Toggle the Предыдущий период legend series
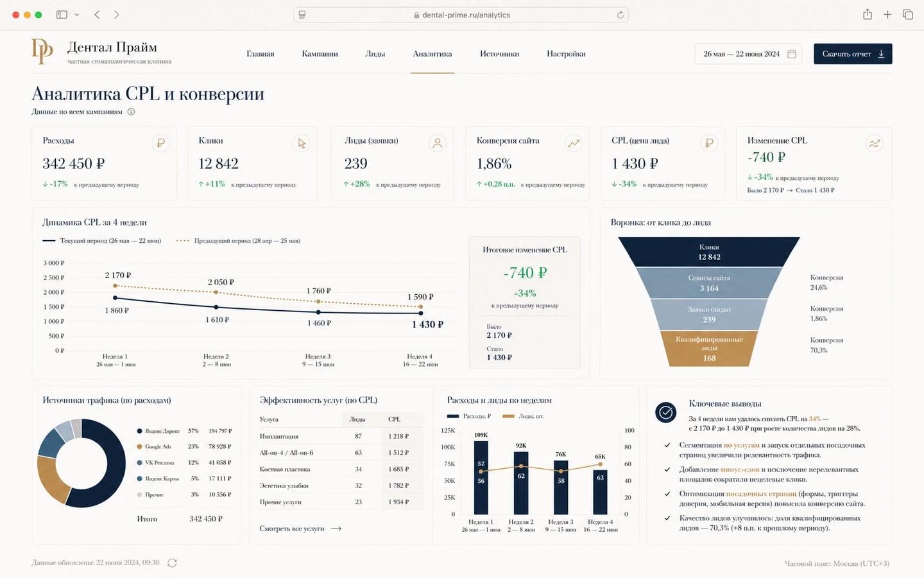 [238, 241]
